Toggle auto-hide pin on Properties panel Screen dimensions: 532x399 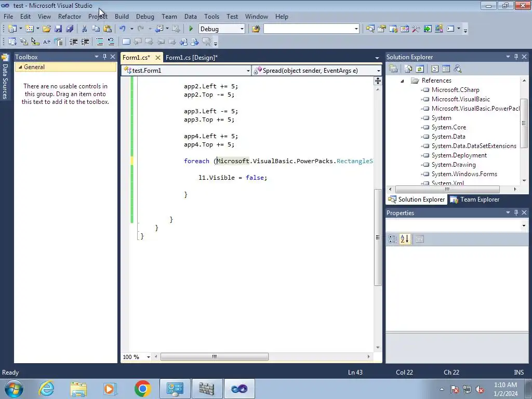click(516, 212)
